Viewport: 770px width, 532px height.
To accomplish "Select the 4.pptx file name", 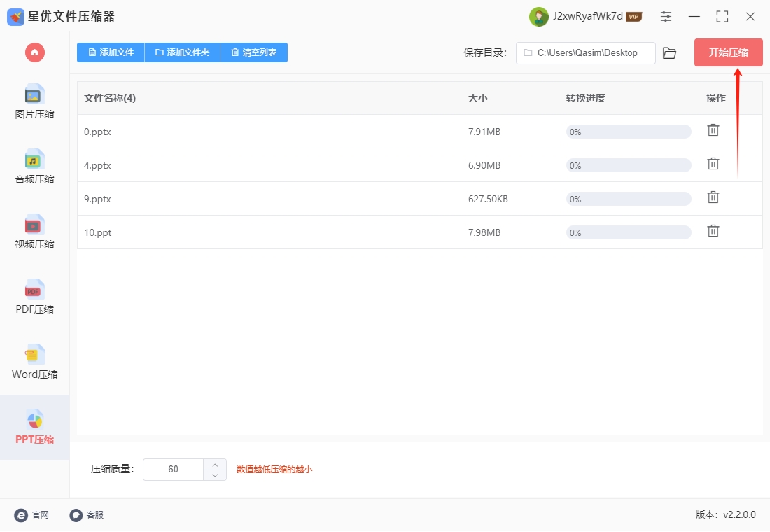I will click(97, 165).
